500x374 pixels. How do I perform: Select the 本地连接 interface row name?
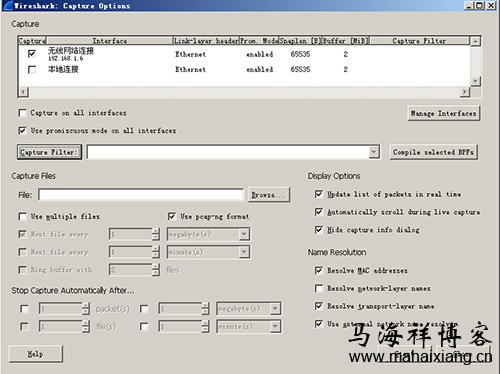[63, 69]
